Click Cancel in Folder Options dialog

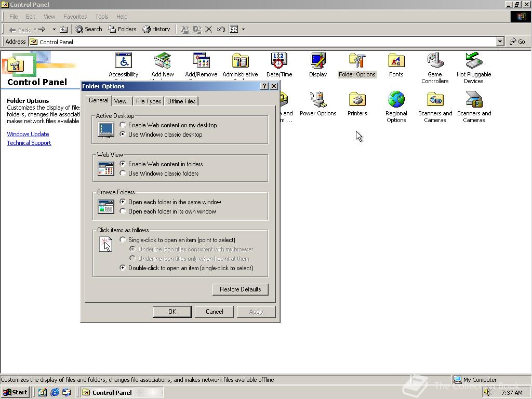coord(214,312)
